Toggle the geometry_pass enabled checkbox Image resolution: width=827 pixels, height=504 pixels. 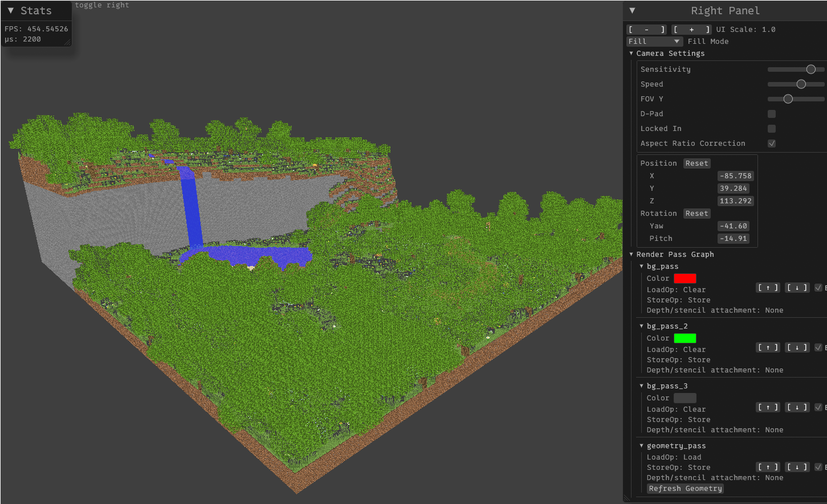point(818,467)
